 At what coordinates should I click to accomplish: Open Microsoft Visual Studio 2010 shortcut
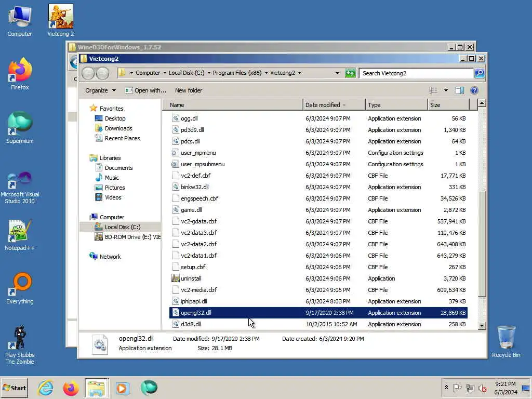[20, 187]
